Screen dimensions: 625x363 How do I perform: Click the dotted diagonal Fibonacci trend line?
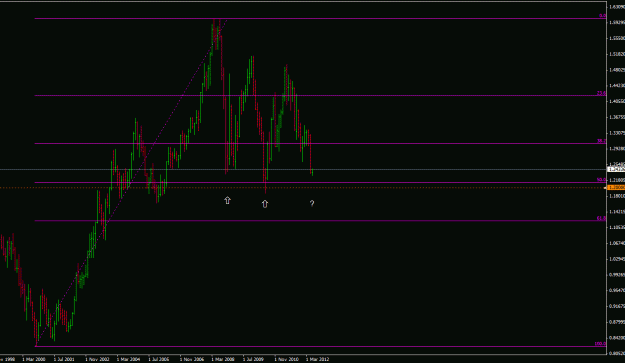coord(132,182)
